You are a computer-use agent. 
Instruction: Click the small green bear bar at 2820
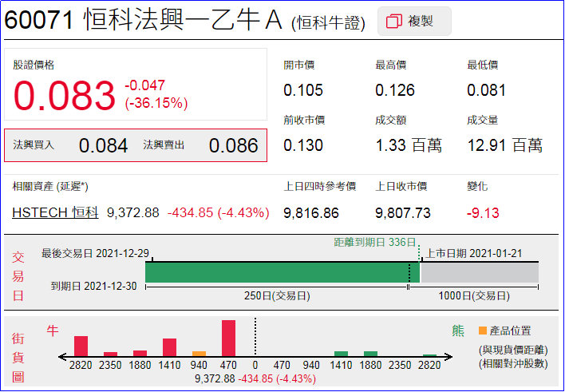(429, 355)
